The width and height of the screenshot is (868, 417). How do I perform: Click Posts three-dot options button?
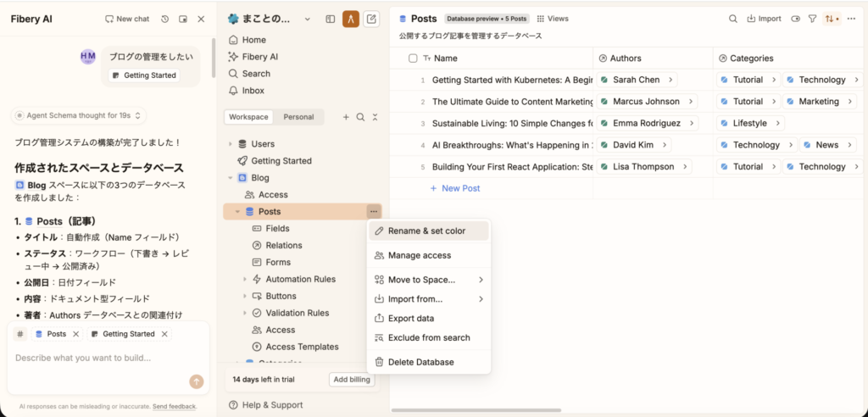point(374,212)
